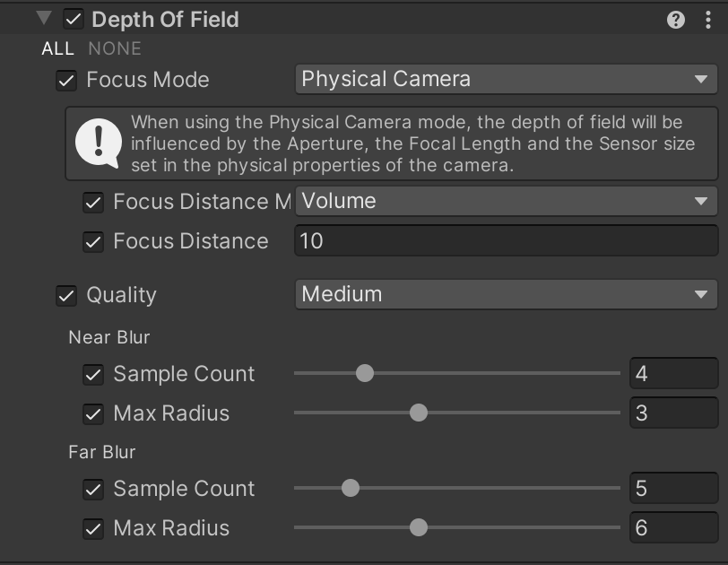Toggle the Focus Distance override checkbox
This screenshot has height=565, width=728.
(93, 241)
